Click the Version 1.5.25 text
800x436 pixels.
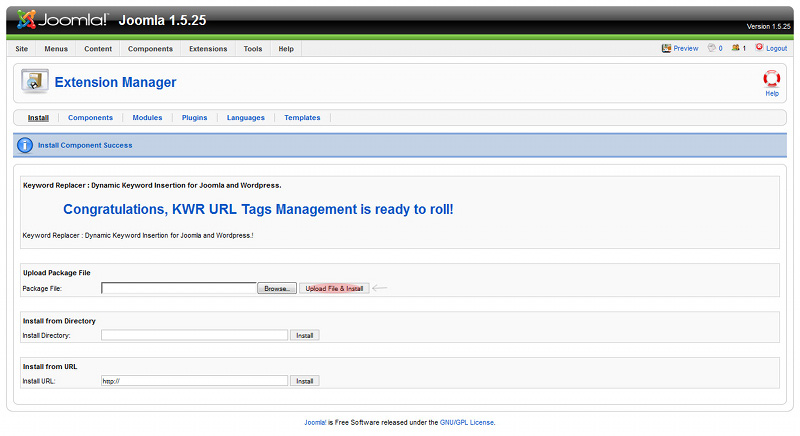(x=768, y=27)
